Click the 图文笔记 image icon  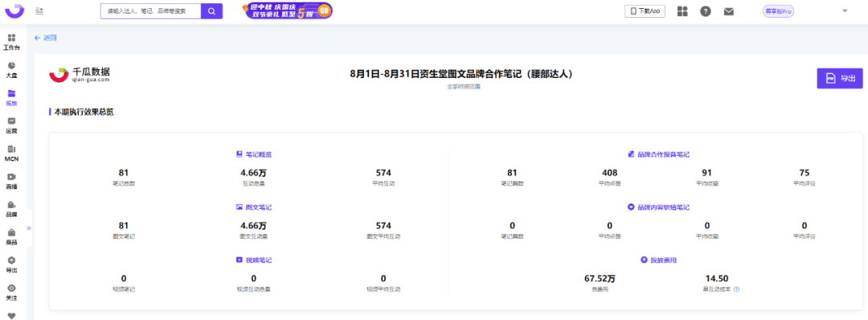pyautogui.click(x=240, y=207)
